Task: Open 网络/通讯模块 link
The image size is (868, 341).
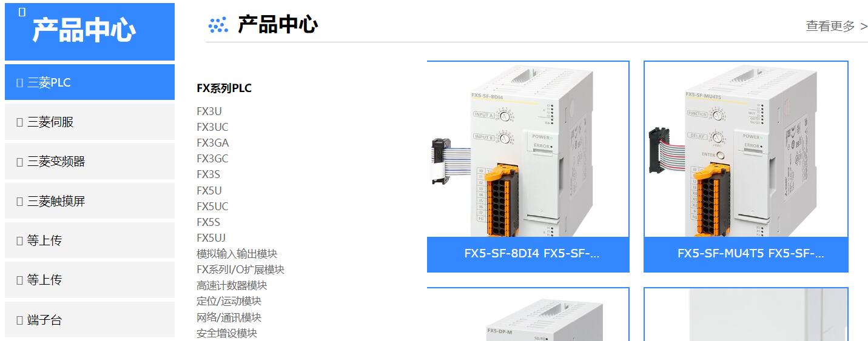Action: pyautogui.click(x=229, y=317)
